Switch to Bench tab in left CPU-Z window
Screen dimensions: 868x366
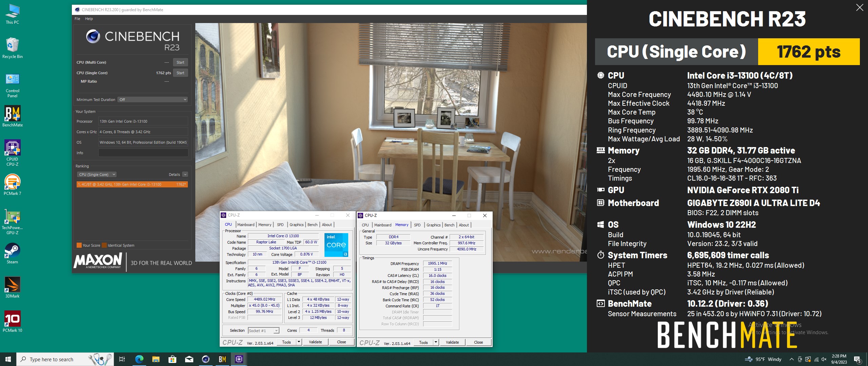pos(312,225)
